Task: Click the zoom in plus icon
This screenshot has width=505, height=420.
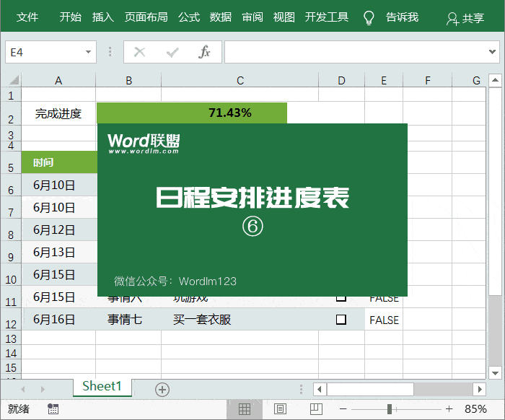Action: tap(448, 409)
